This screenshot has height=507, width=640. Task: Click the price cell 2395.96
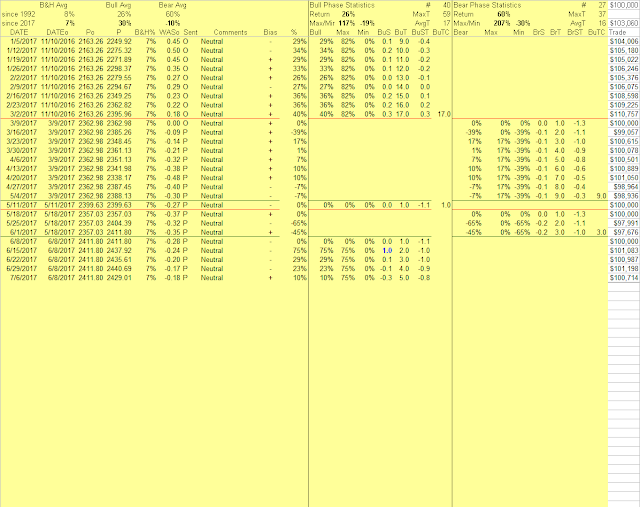pos(119,114)
